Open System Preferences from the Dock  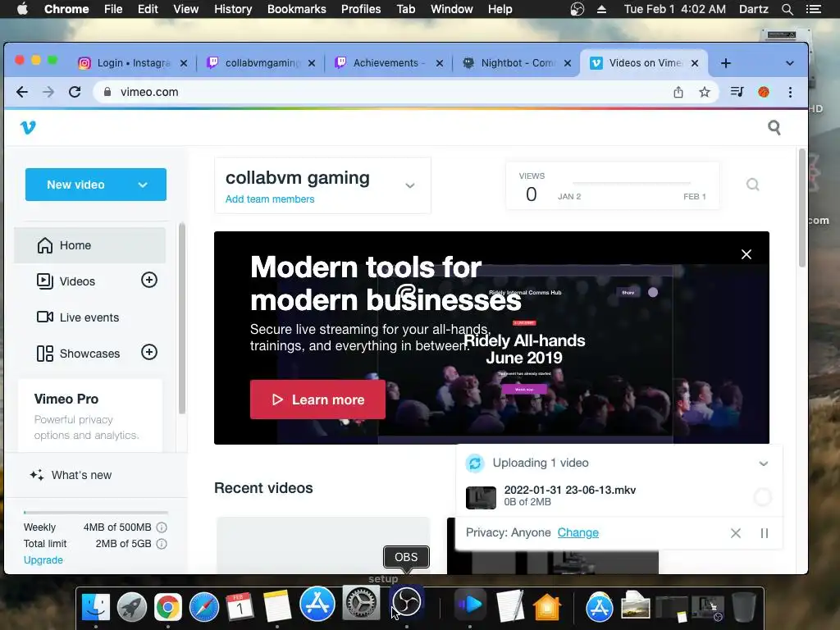click(361, 604)
